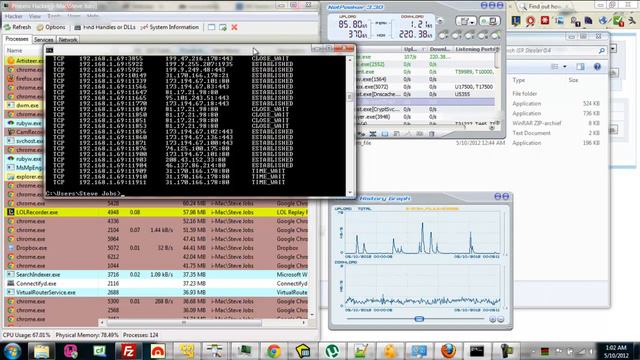
Task: Select the LOLRecorder.exe process row
Action: click(x=157, y=212)
